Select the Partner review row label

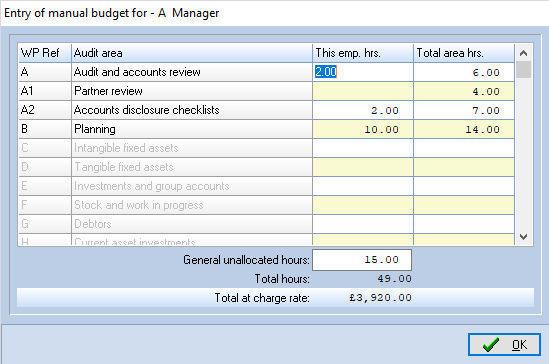[192, 91]
